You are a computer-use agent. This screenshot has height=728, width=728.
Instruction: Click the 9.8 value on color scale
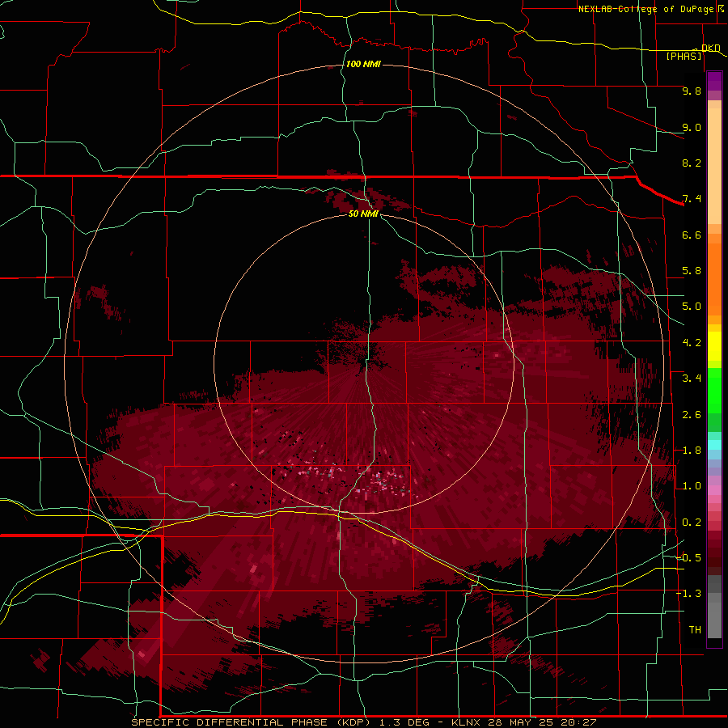(x=692, y=91)
